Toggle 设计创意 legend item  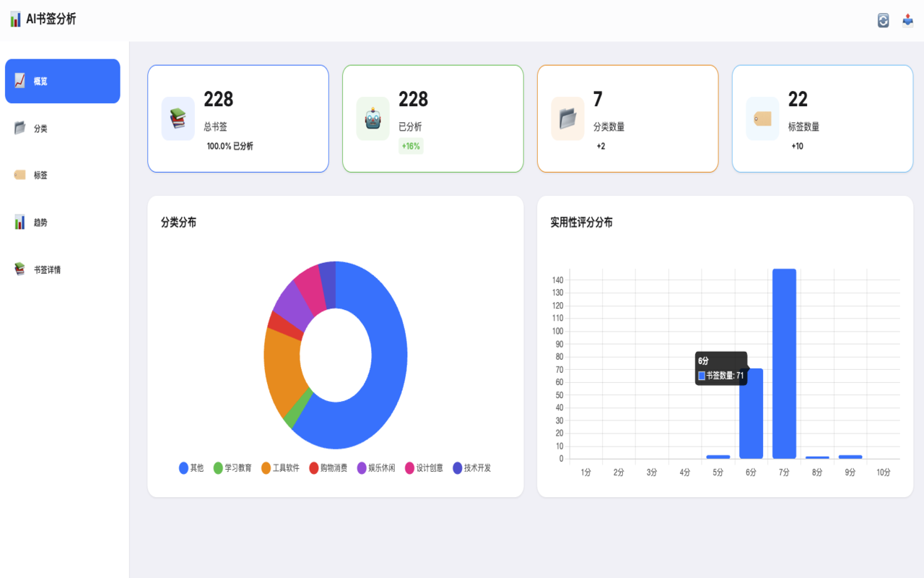click(x=424, y=468)
